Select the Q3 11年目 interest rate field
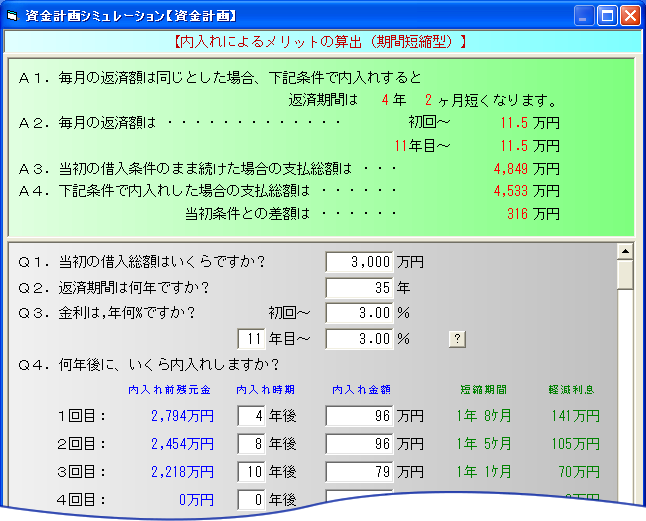646x521 pixels. 360,339
